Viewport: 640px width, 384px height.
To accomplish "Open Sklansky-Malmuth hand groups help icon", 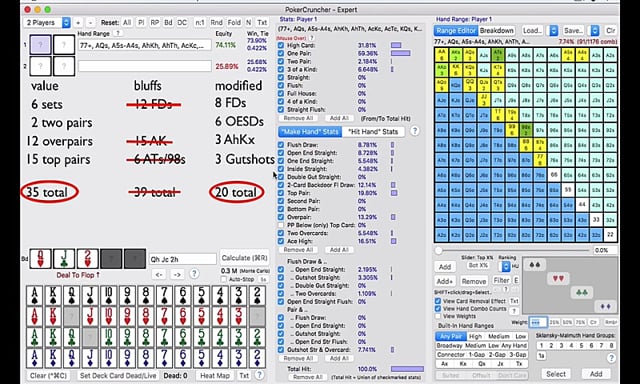I will pos(611,358).
